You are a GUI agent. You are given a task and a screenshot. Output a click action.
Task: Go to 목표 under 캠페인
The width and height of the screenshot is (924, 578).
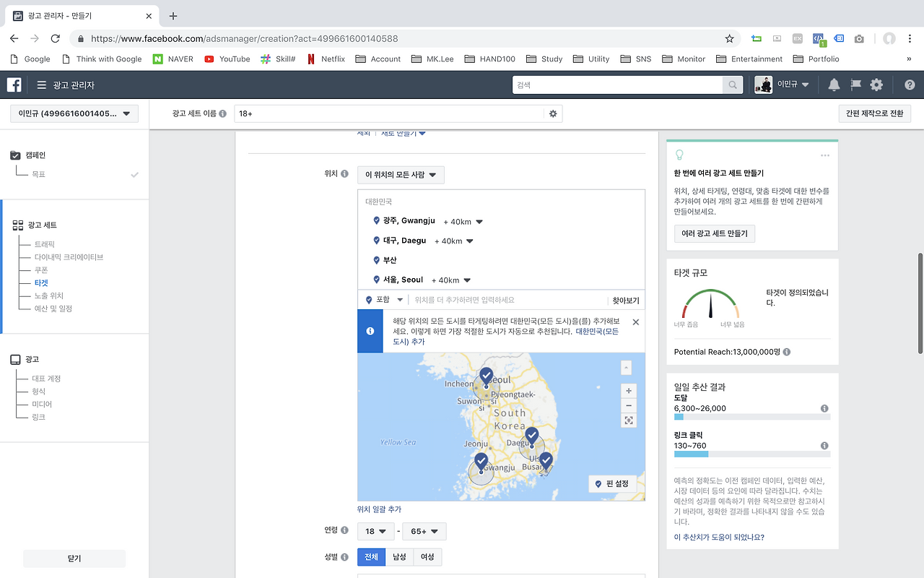(39, 175)
